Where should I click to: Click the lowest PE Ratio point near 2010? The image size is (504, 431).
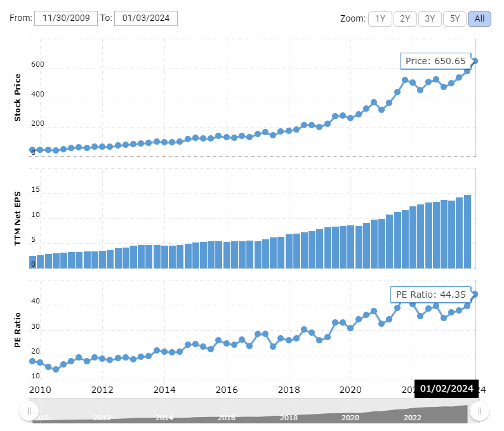pos(56,369)
